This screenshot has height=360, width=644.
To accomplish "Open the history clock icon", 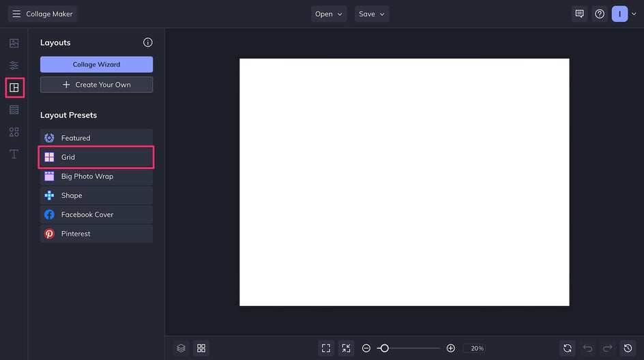I will [x=628, y=348].
